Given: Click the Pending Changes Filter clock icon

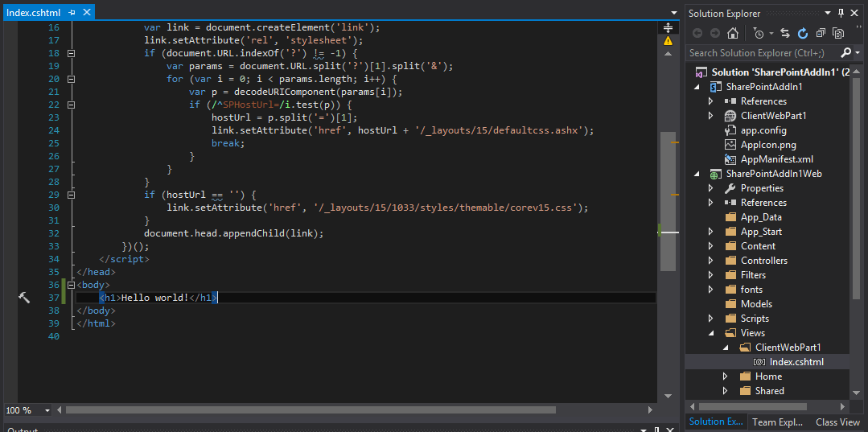Looking at the screenshot, I should tap(758, 33).
